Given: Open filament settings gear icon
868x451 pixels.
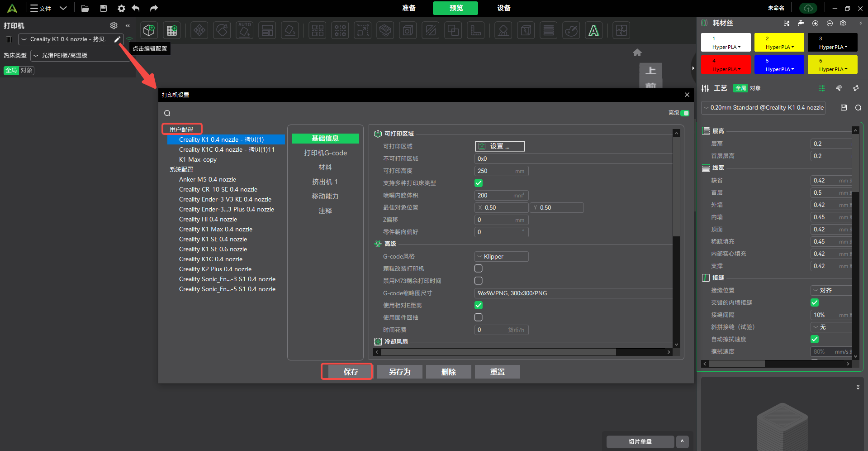Looking at the screenshot, I should [x=843, y=23].
